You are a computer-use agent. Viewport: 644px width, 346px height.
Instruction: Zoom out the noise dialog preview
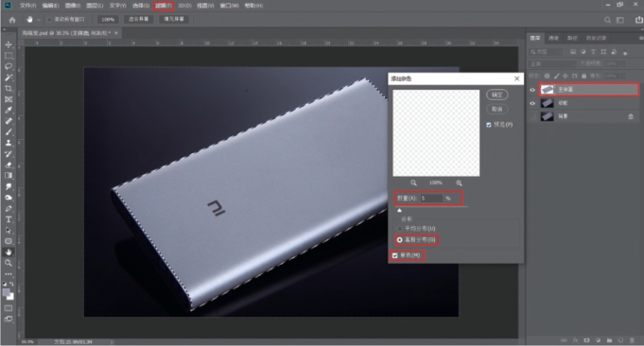tap(413, 182)
